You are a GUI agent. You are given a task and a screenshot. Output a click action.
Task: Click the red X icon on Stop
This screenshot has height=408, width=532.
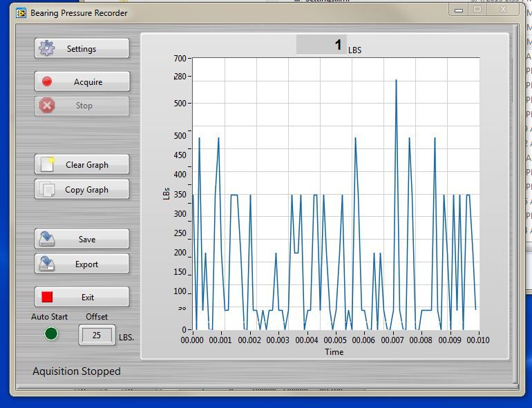pyautogui.click(x=47, y=105)
